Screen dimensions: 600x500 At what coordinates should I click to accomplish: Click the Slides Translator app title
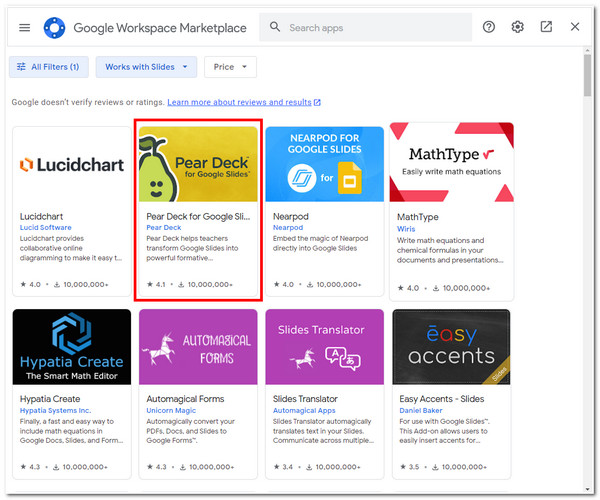tap(305, 399)
